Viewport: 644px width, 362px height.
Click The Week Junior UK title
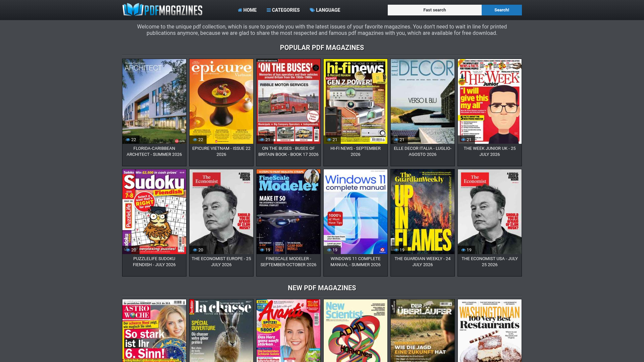(x=490, y=152)
